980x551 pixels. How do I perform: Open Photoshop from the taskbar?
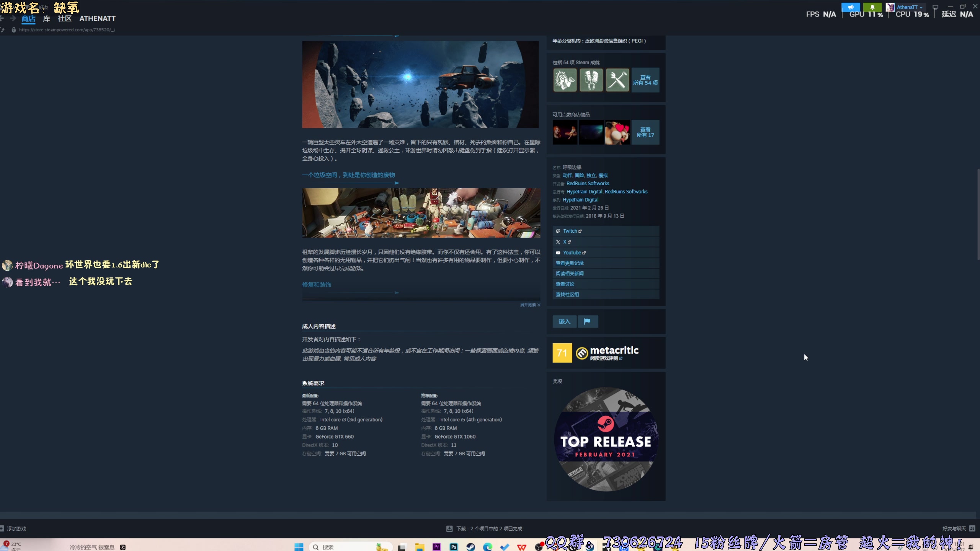click(x=454, y=547)
